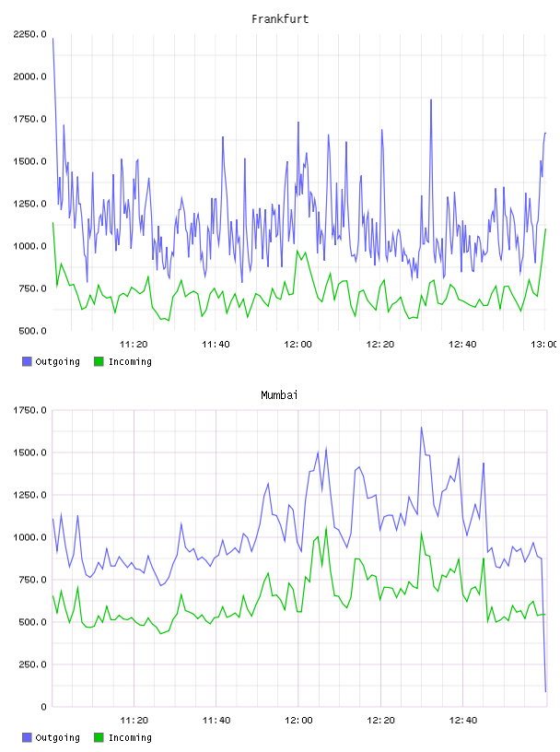
Task: Click the 12:40 time label in Mumbai chart
Action: pyautogui.click(x=462, y=721)
